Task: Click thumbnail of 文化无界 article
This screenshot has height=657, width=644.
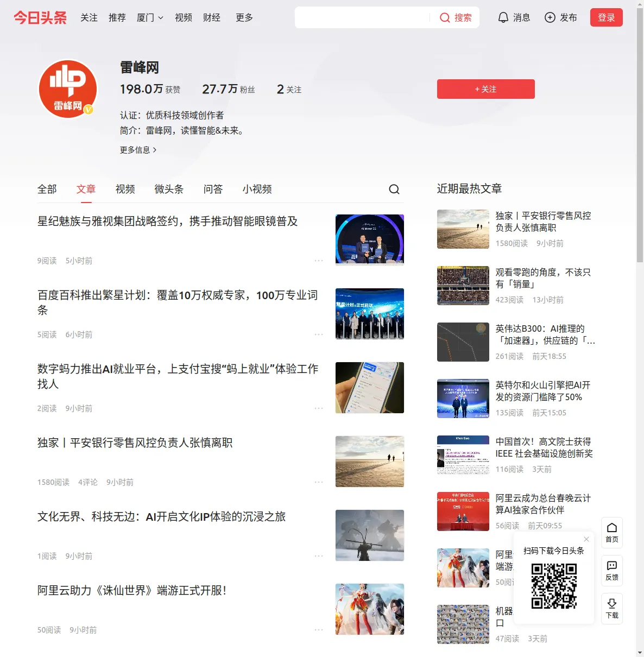Action: [x=370, y=535]
